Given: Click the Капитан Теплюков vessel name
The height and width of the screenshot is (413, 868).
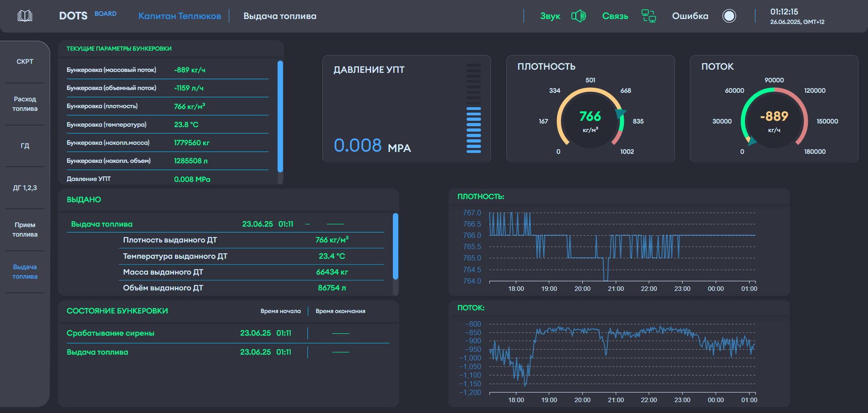Looking at the screenshot, I should tap(179, 16).
